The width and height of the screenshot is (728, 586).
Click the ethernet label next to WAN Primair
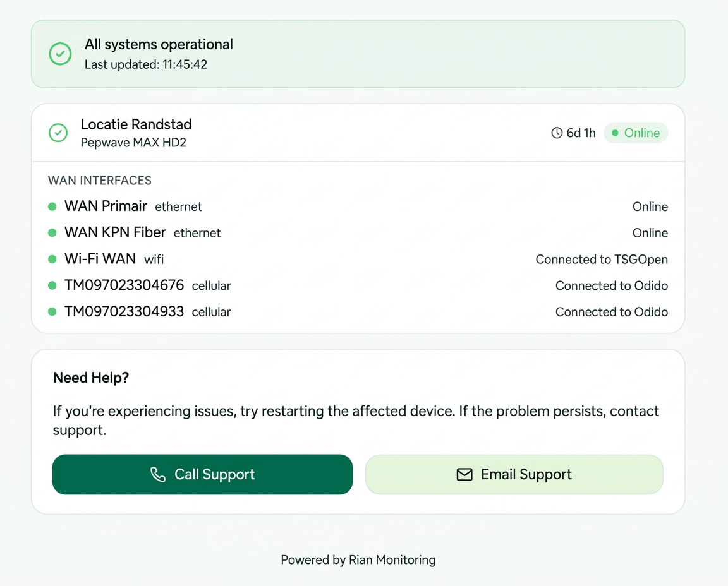[x=178, y=207]
